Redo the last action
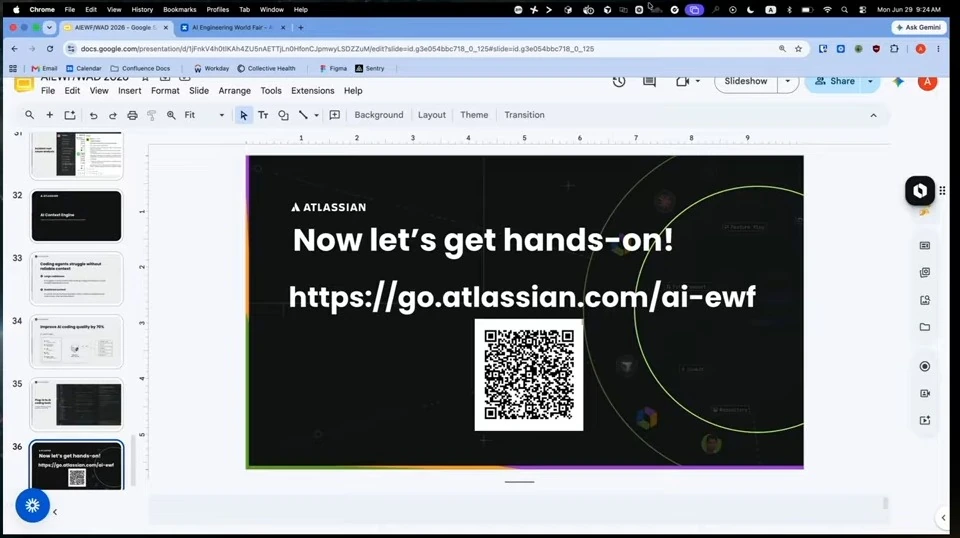Image resolution: width=960 pixels, height=538 pixels. click(x=113, y=115)
